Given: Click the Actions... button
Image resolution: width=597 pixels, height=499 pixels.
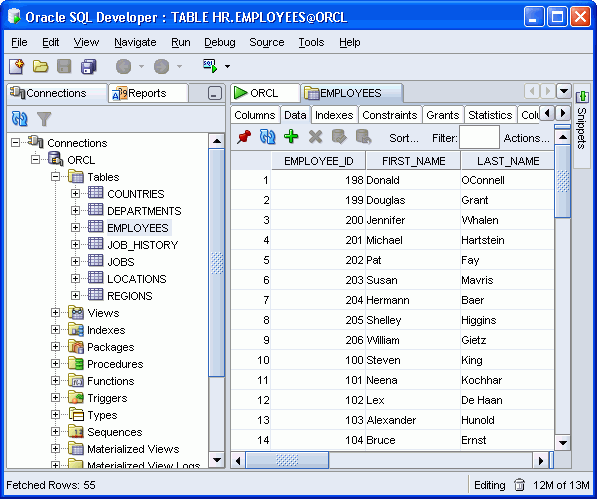Looking at the screenshot, I should [x=526, y=138].
